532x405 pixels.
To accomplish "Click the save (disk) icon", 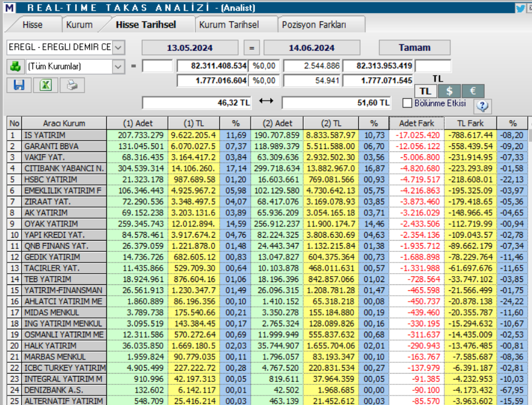I will click(18, 85).
